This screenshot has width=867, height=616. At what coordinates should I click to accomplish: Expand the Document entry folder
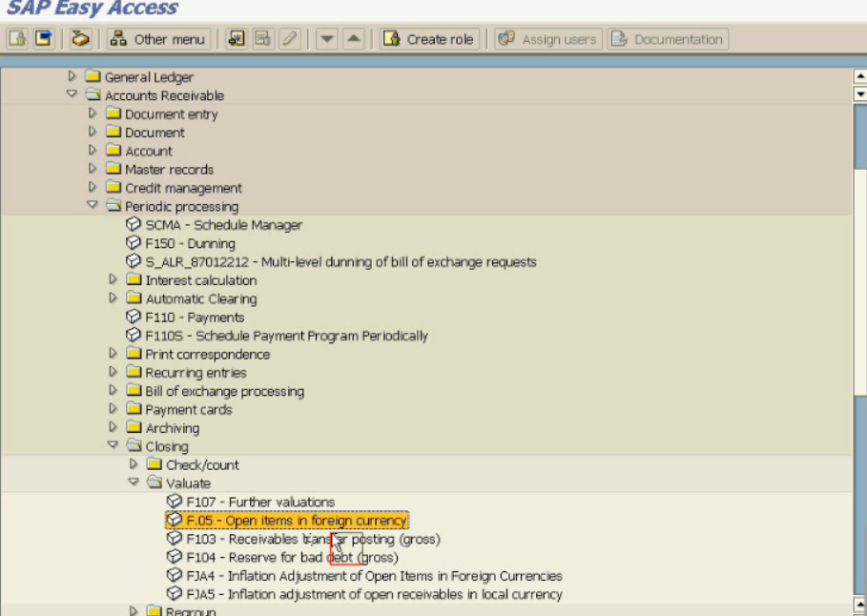tap(93, 113)
